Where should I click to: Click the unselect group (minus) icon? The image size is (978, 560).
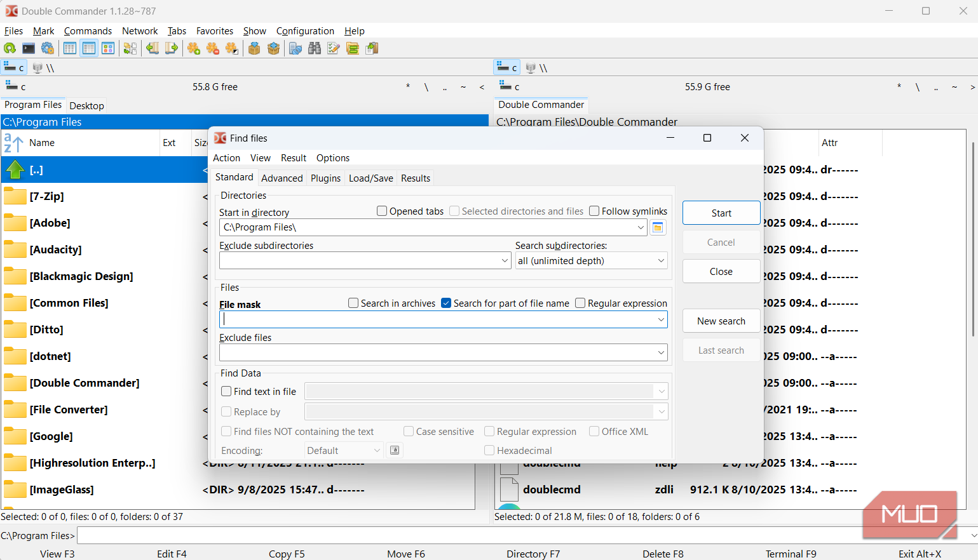[x=213, y=48]
